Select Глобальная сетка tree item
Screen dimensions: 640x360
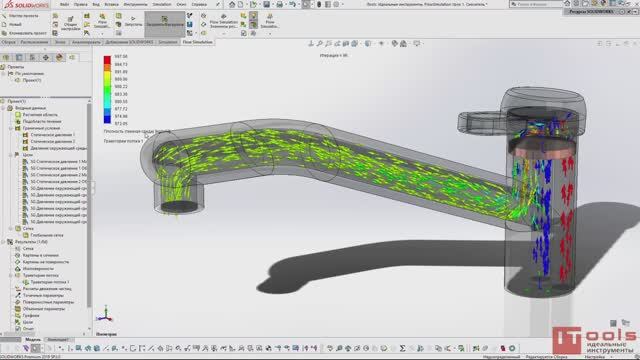[47, 235]
